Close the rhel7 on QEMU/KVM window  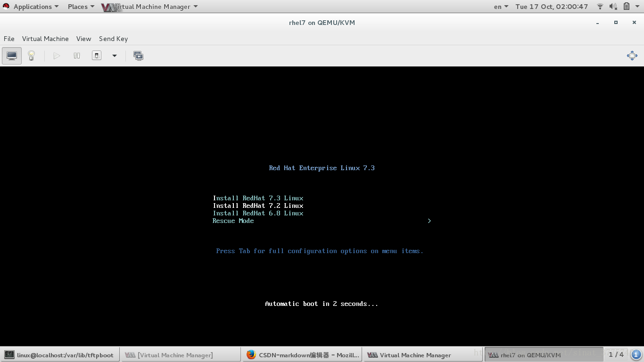pyautogui.click(x=634, y=23)
